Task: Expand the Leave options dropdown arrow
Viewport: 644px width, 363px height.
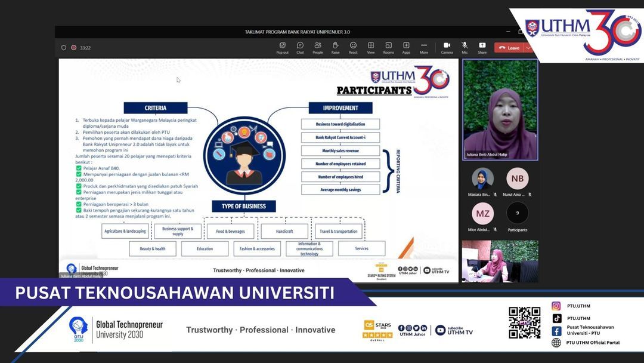Action: [528, 48]
